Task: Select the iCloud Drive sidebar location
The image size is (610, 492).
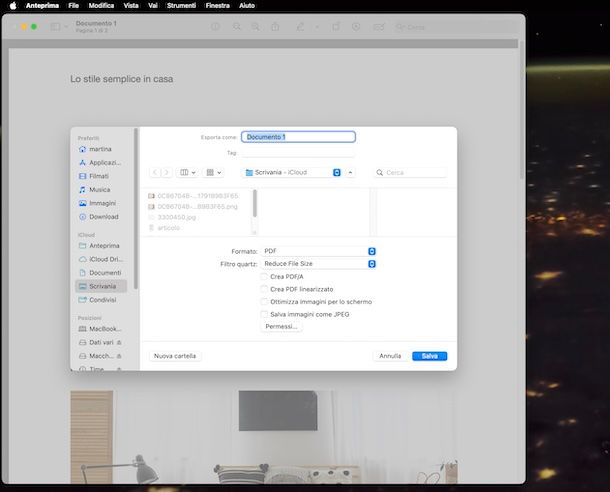Action: [x=104, y=259]
